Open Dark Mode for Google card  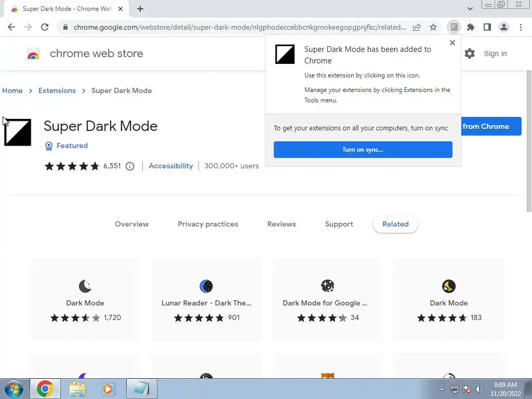[327, 300]
